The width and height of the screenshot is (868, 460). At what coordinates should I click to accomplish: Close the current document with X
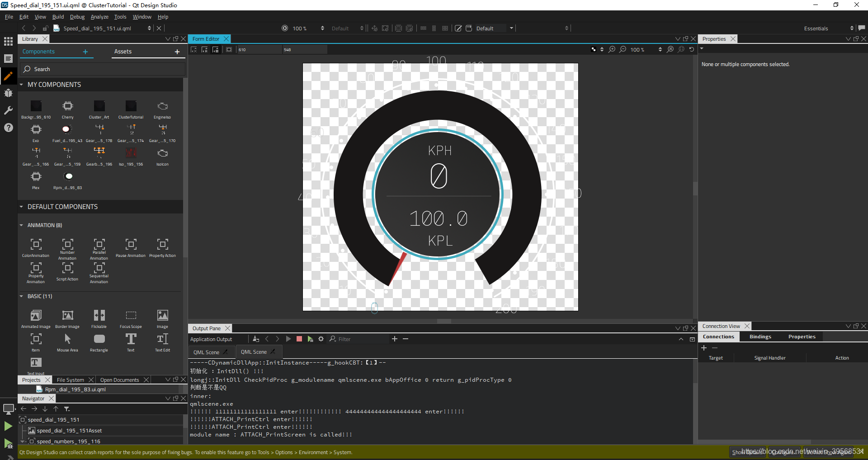[159, 28]
